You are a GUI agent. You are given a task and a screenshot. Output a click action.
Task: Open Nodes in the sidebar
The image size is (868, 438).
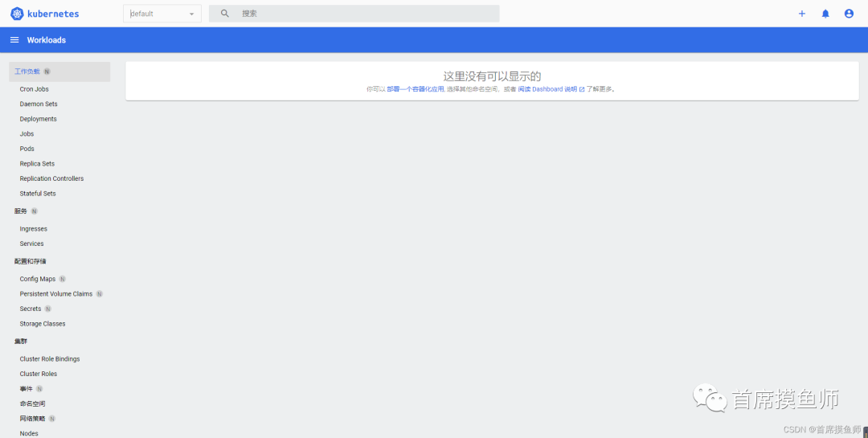[29, 433]
